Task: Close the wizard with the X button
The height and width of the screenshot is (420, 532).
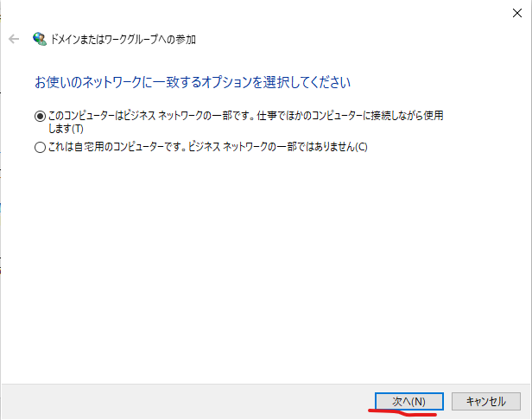Action: 516,12
